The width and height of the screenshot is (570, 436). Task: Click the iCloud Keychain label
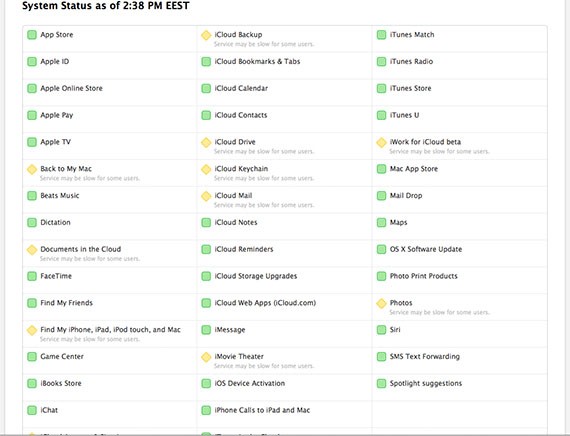241,169
